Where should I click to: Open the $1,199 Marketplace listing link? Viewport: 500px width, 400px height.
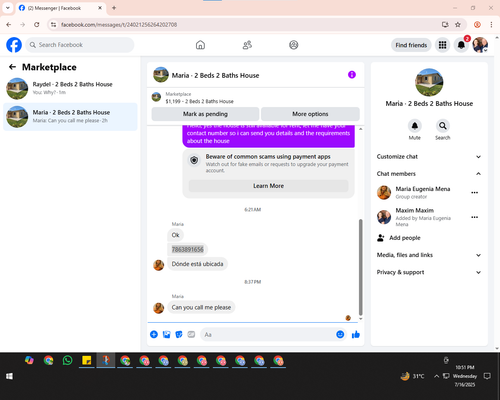coord(199,101)
